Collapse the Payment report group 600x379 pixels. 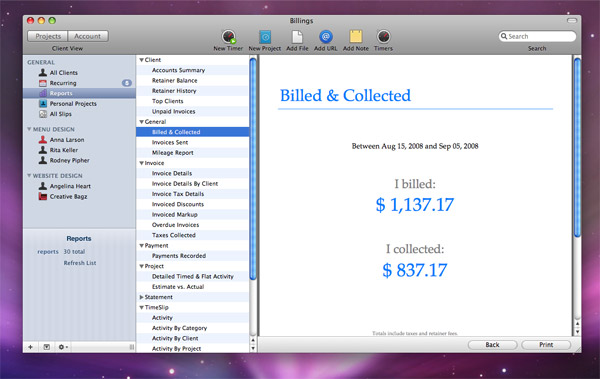[x=141, y=246]
